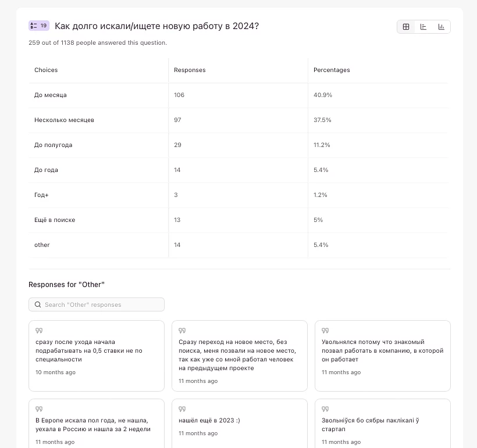
Task: Click quote icon on the 0,5 ставки response
Action: click(x=39, y=331)
